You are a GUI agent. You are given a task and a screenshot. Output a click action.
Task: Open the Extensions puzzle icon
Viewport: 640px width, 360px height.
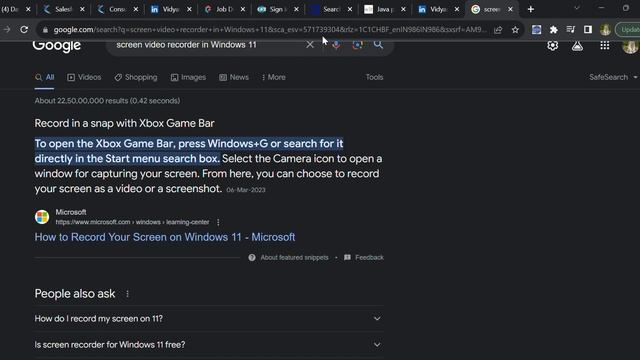(553, 29)
